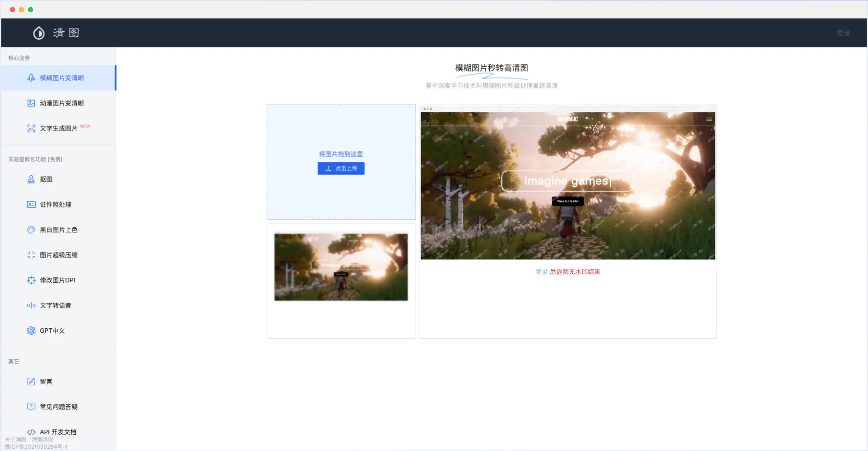This screenshot has width=868, height=451.
Task: Click the 文字转语音 sound wave icon
Action: click(x=31, y=305)
